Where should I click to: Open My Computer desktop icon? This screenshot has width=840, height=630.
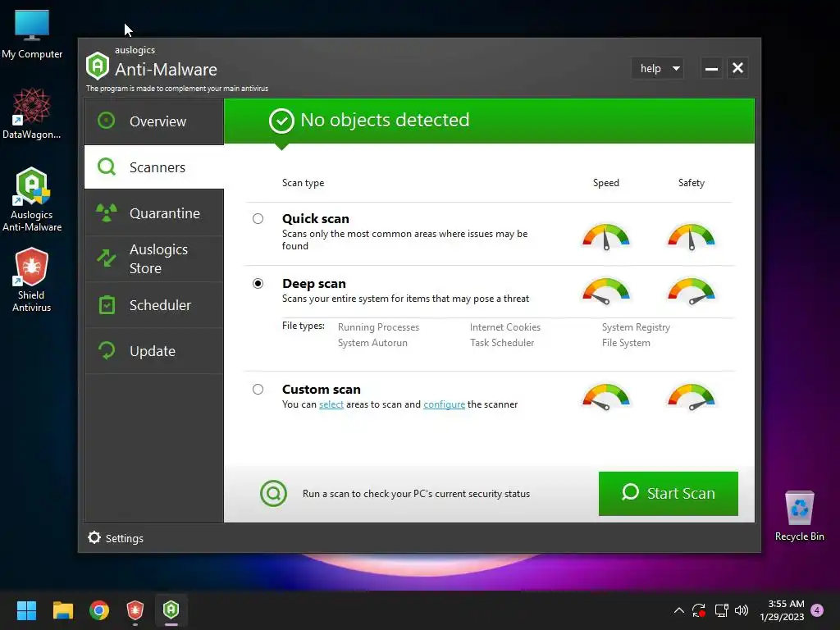point(32,34)
